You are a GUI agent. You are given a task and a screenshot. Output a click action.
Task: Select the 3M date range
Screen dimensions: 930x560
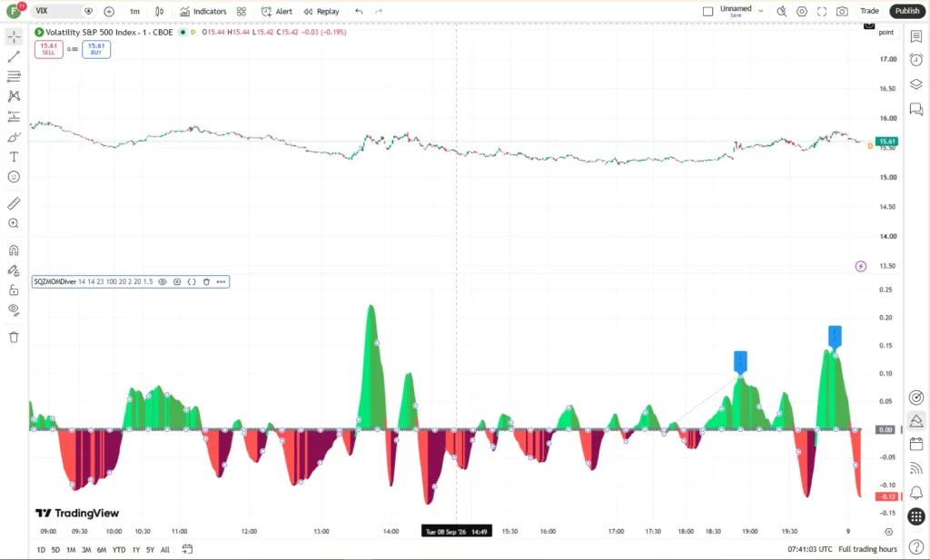click(86, 550)
